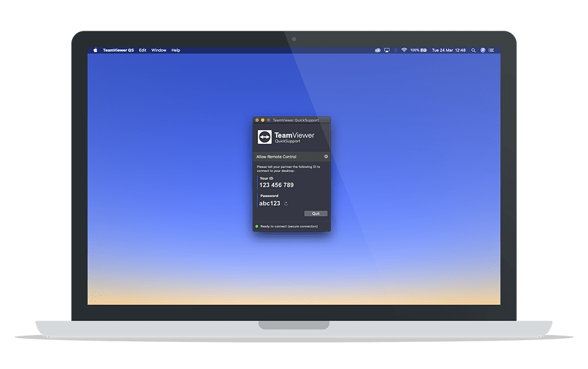
Task: Open the Window menu
Action: pos(159,50)
